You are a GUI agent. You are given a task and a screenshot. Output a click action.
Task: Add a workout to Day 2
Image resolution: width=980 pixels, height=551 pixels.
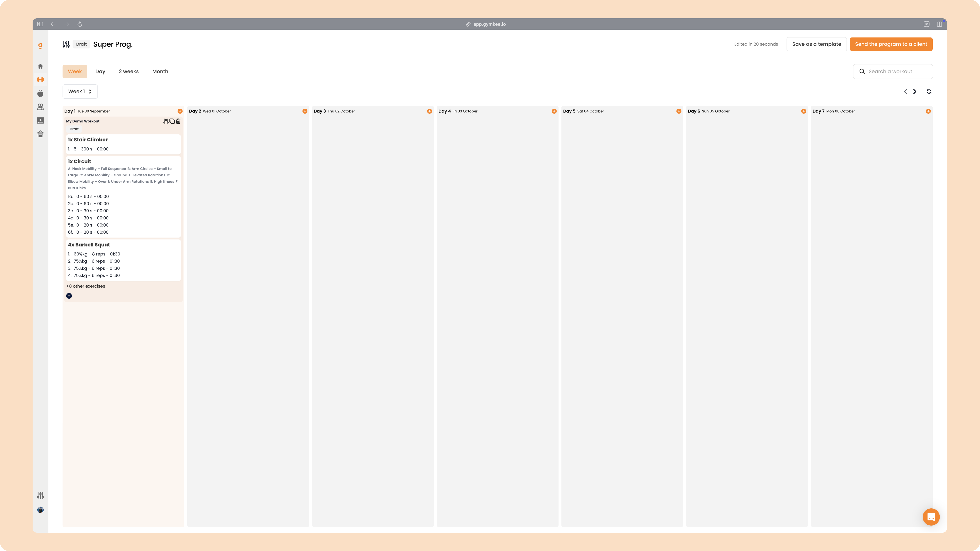[x=305, y=111]
